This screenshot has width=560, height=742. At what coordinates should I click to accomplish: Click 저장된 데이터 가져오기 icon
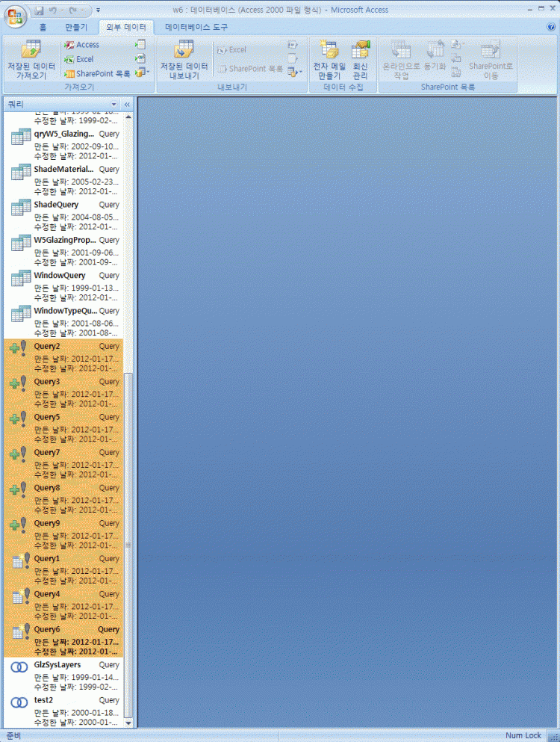31,60
